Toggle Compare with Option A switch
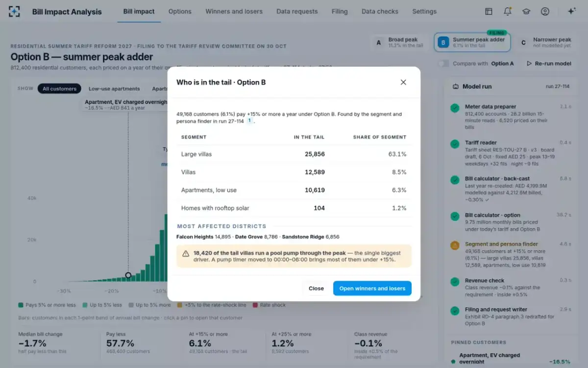Screen dimensions: 588x368 pyautogui.click(x=443, y=63)
